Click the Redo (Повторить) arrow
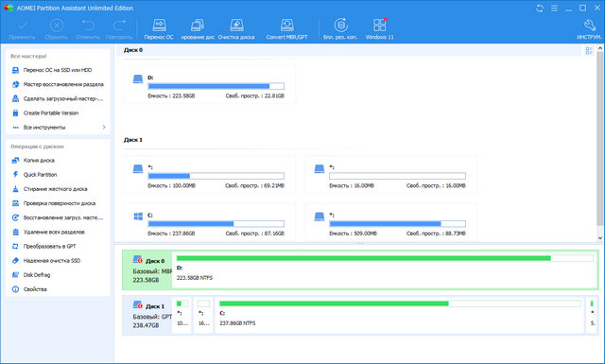605x364 pixels. pyautogui.click(x=119, y=29)
